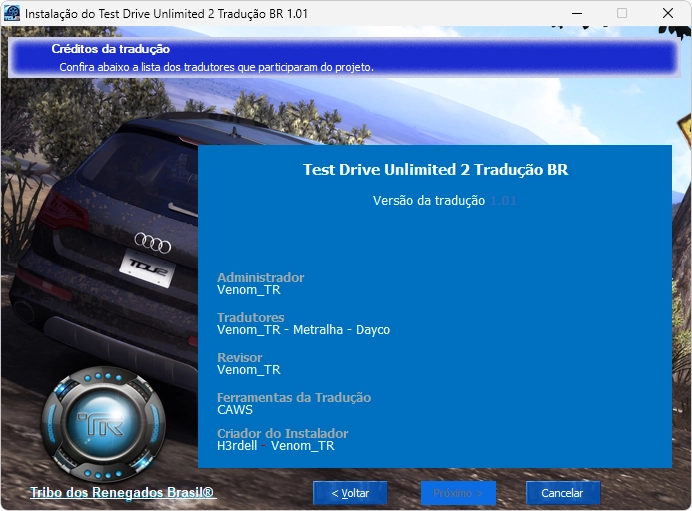Click the TDU2 license plate on car
This screenshot has width=692, height=511.
(x=147, y=268)
